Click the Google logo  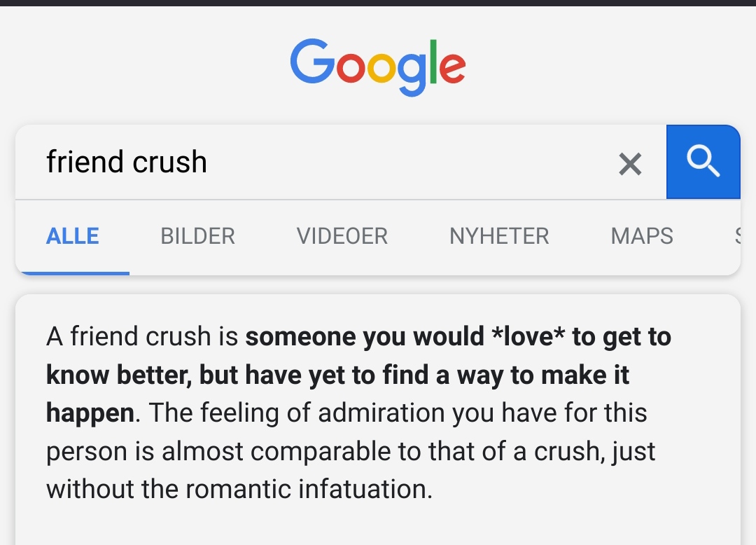pyautogui.click(x=377, y=67)
